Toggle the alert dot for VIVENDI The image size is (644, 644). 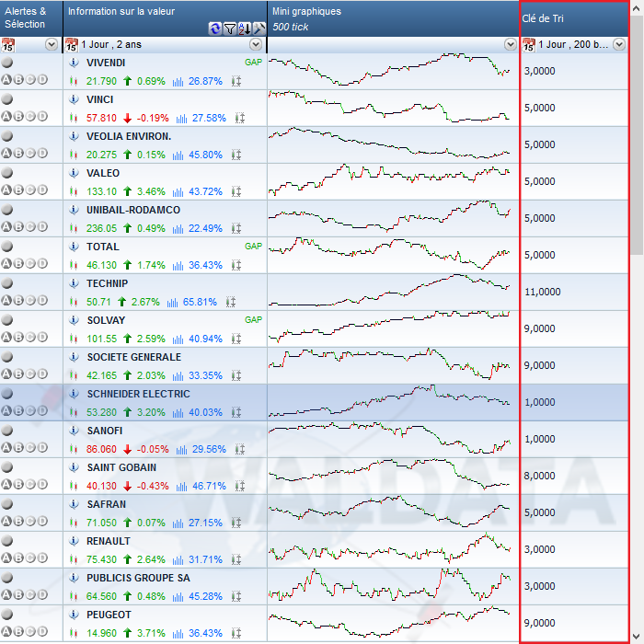(7, 63)
